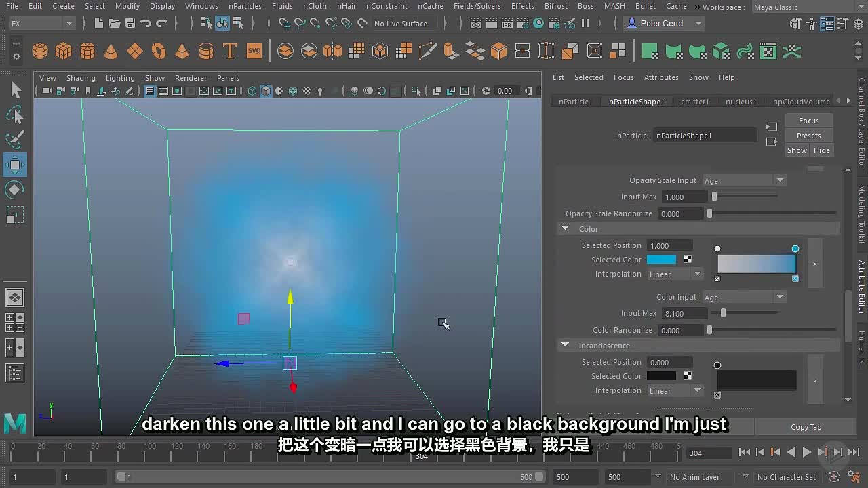The width and height of the screenshot is (868, 488).
Task: Collapse the Color section
Action: pyautogui.click(x=565, y=229)
